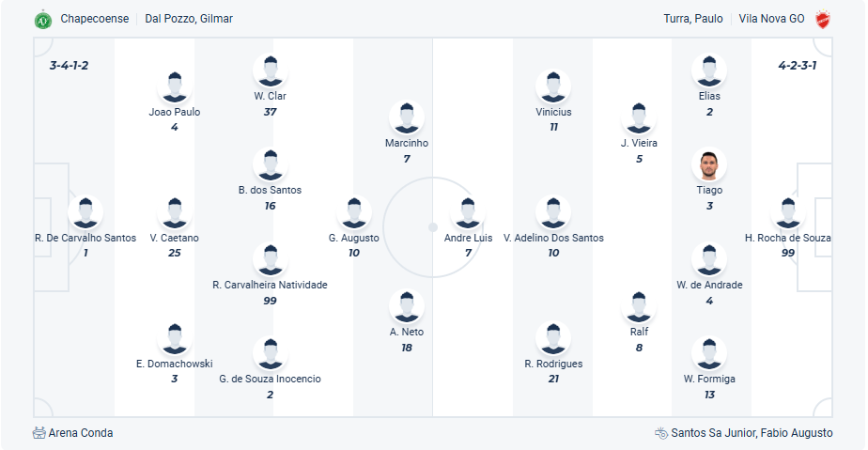Open V. Adelino Dos Santos player name
The width and height of the screenshot is (868, 450).
click(x=553, y=238)
